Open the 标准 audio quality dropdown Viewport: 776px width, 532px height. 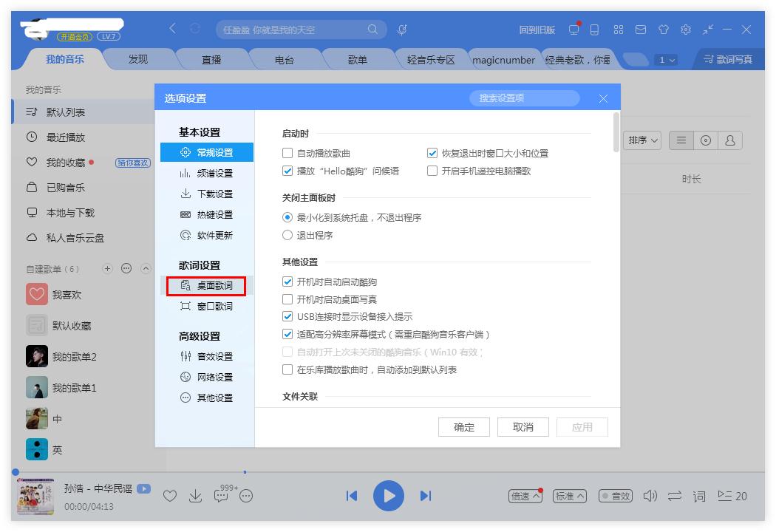click(569, 496)
